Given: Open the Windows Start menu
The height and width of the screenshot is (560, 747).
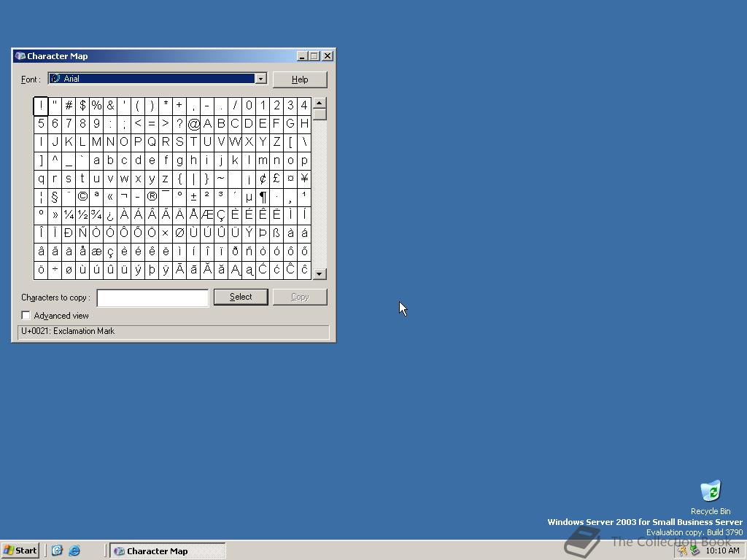Looking at the screenshot, I should coord(20,551).
